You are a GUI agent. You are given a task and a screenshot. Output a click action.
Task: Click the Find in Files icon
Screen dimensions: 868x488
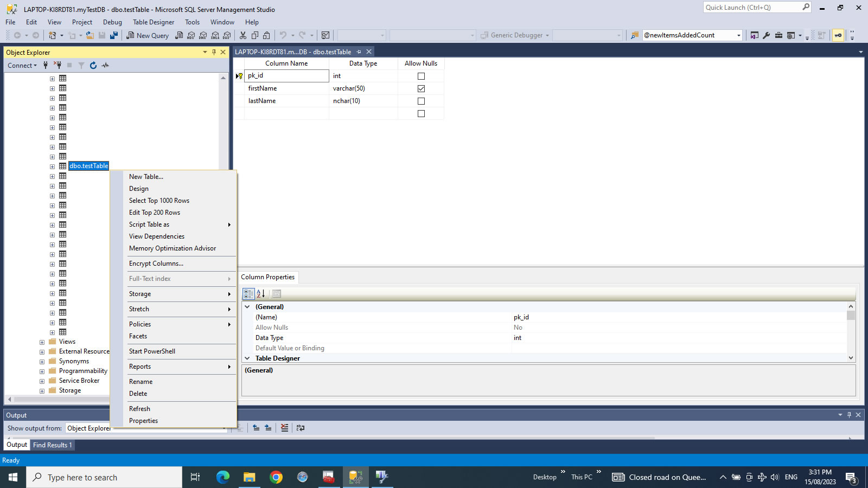pos(634,35)
